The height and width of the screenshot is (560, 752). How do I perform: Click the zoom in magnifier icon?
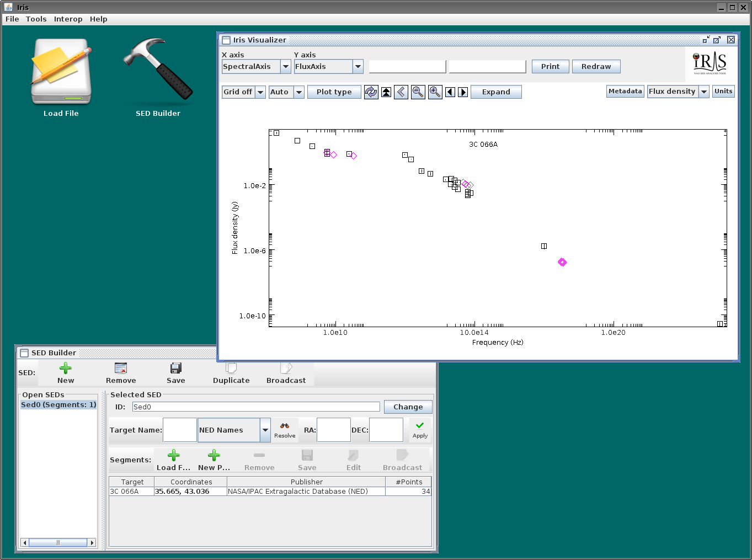pos(435,92)
